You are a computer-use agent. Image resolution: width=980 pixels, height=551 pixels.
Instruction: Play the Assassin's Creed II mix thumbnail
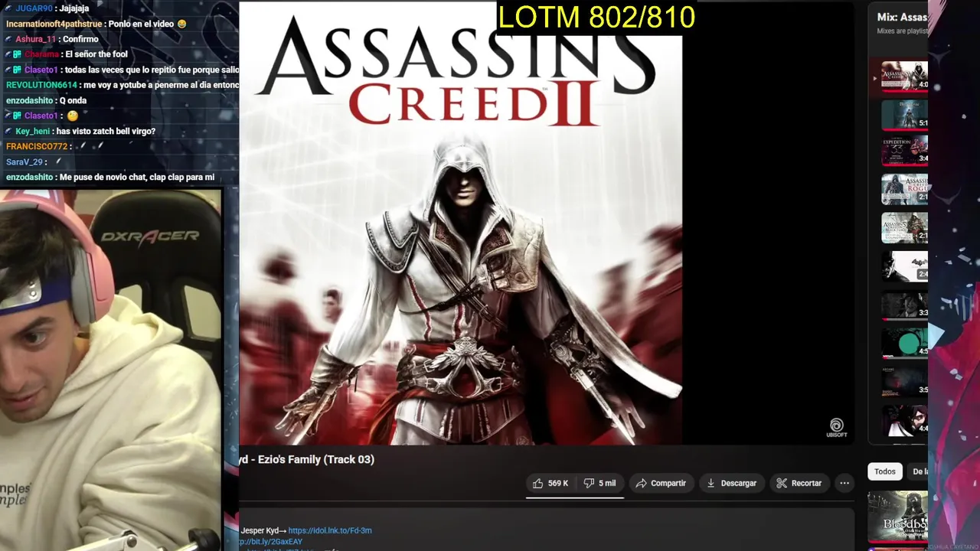click(x=904, y=77)
